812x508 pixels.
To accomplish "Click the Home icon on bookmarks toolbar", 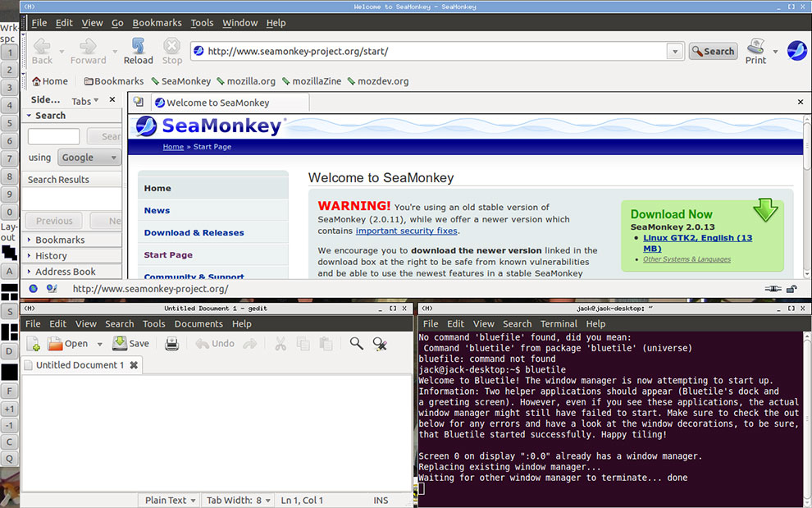I will click(x=36, y=81).
